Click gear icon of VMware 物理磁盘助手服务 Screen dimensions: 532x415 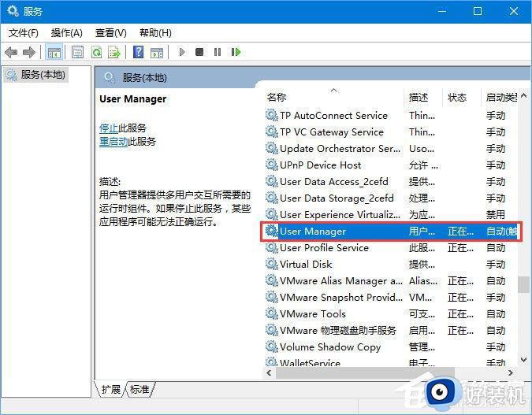[271, 330]
